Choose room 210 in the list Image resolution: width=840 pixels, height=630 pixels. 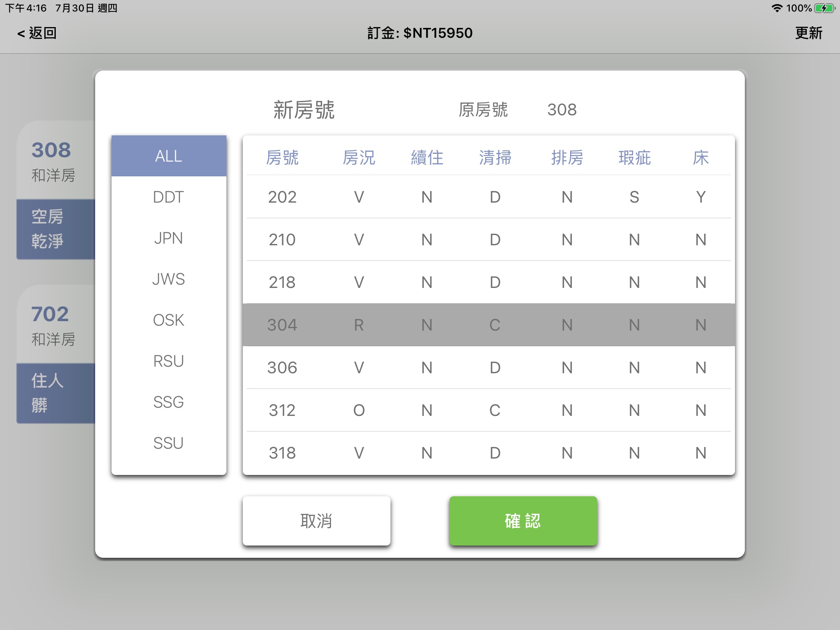[x=489, y=240]
